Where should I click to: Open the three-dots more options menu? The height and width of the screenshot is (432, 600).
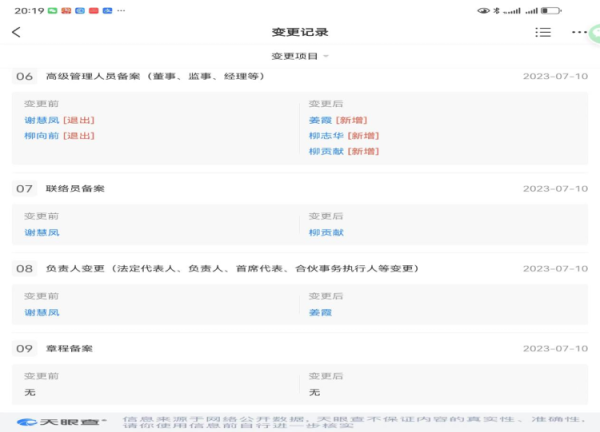click(579, 32)
